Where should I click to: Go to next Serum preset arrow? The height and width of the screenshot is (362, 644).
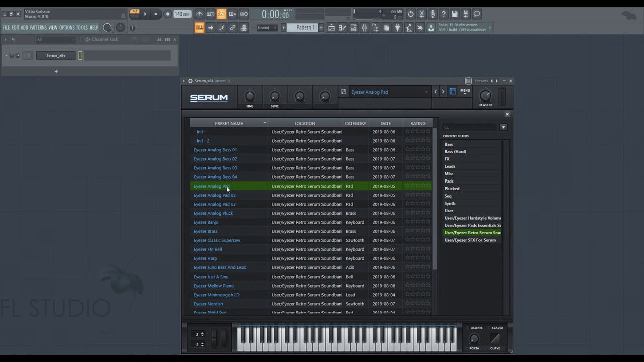[443, 92]
